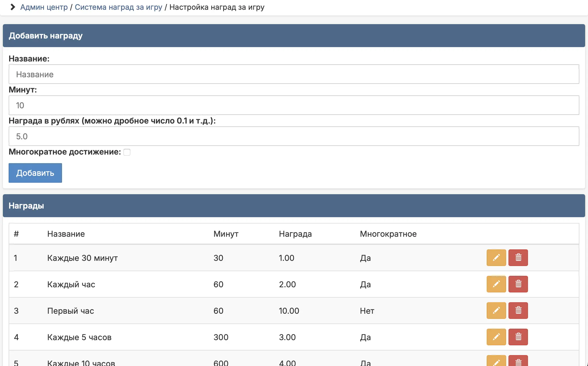Delete the 'Каждый час' reward
This screenshot has height=366, width=588.
pos(518,284)
